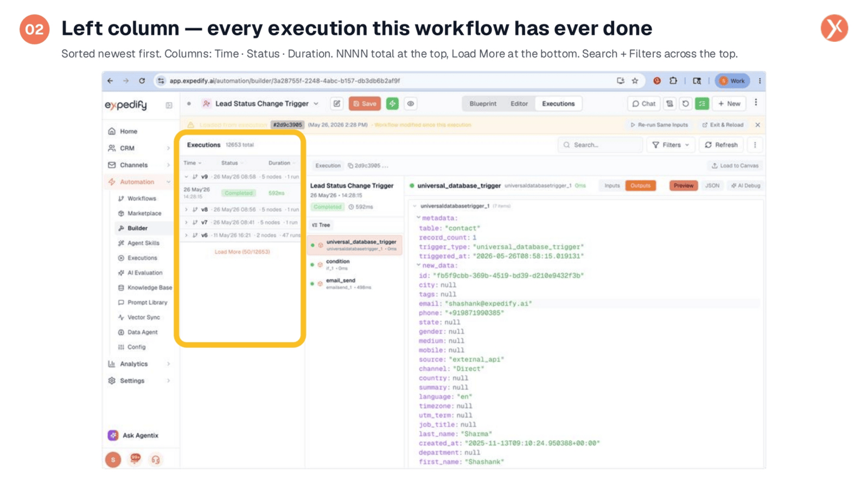Open the user avatar S at bottom left
Viewport: 868px width, 488px height.
click(113, 460)
